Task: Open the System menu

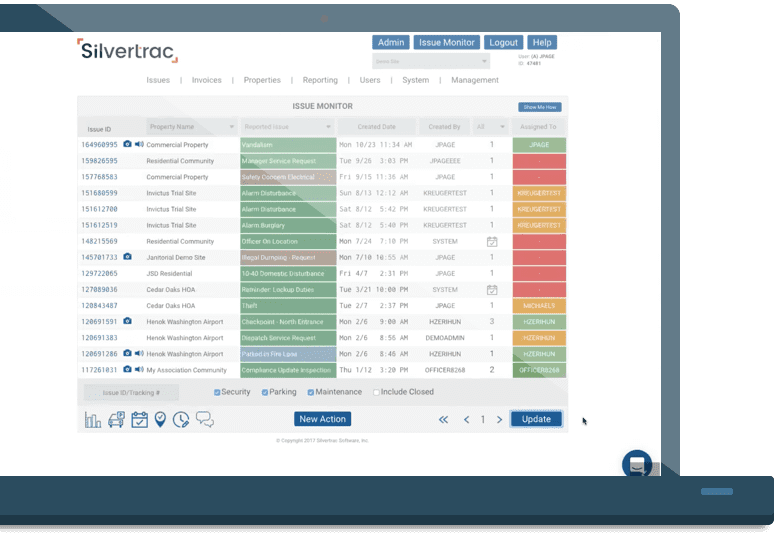Action: coord(416,80)
